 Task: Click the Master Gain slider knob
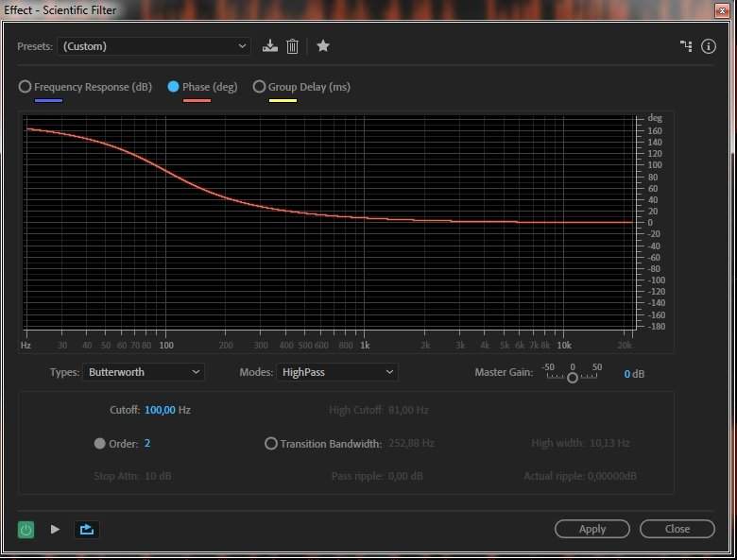(572, 378)
